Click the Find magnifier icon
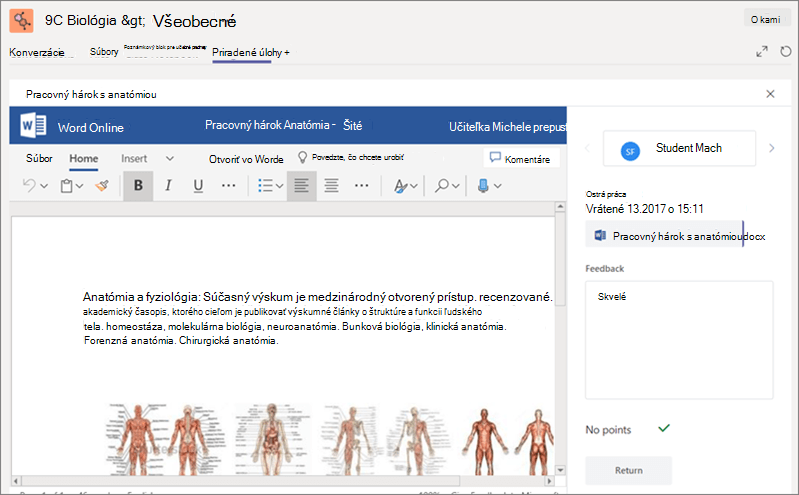This screenshot has width=799, height=495. [x=441, y=186]
